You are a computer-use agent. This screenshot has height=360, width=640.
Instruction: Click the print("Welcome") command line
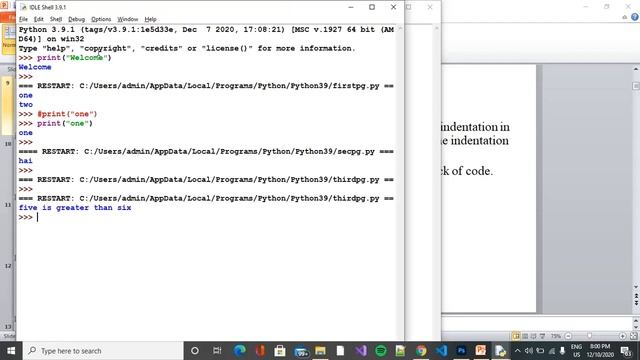pos(65,58)
